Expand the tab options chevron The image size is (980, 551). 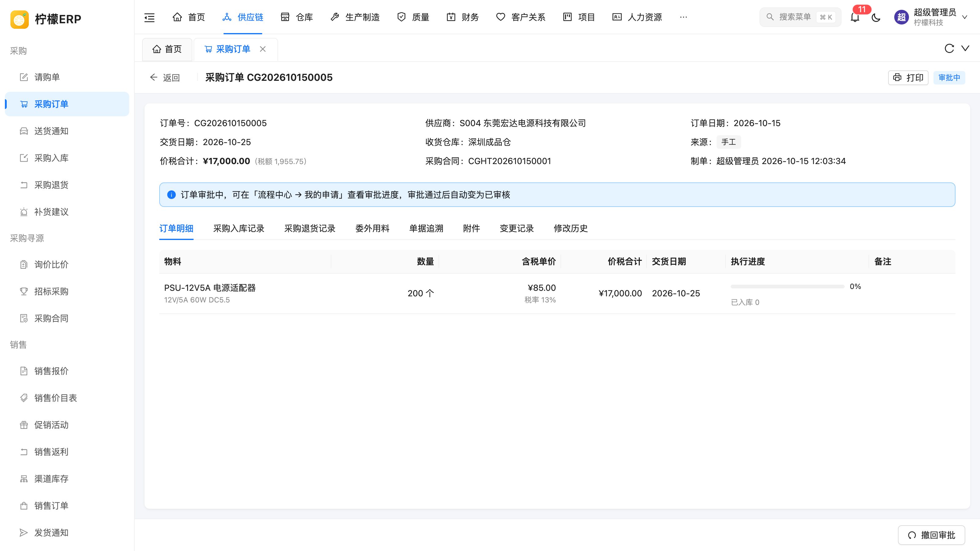point(965,48)
